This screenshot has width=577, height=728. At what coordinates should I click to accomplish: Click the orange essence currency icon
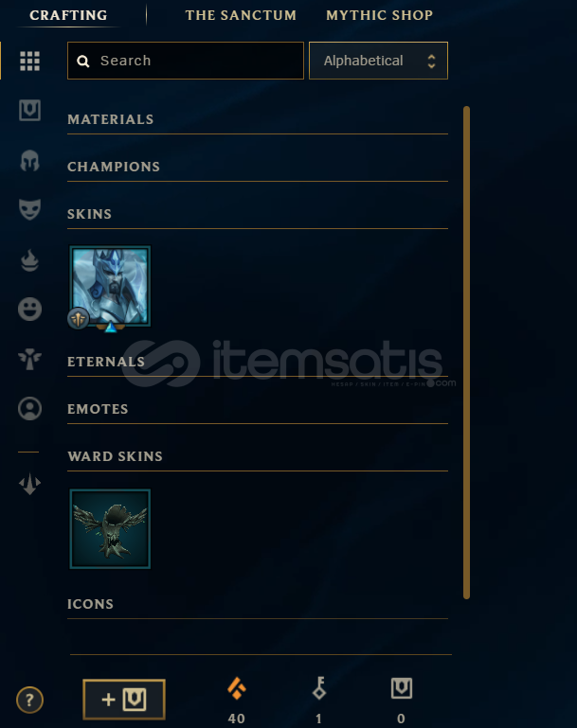pos(237,688)
